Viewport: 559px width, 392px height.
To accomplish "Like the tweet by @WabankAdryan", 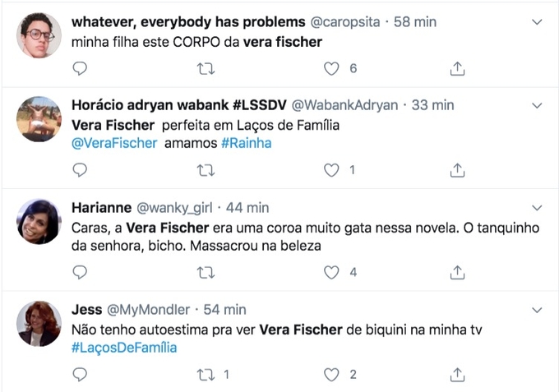I will pyautogui.click(x=331, y=170).
